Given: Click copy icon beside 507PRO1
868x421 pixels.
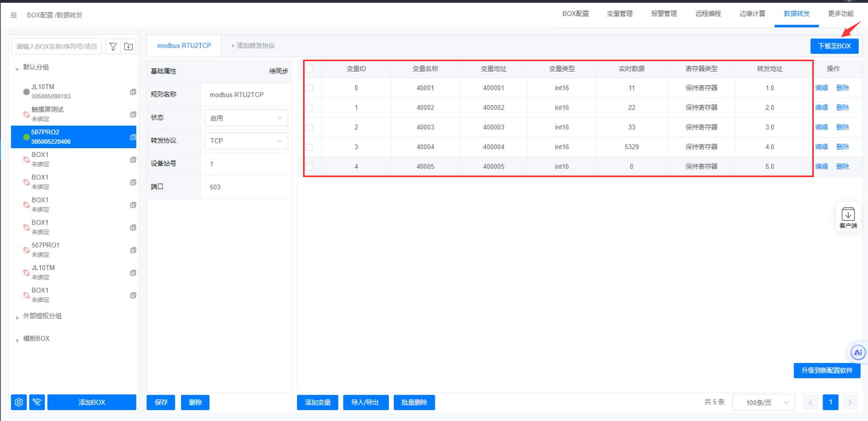Looking at the screenshot, I should point(133,250).
